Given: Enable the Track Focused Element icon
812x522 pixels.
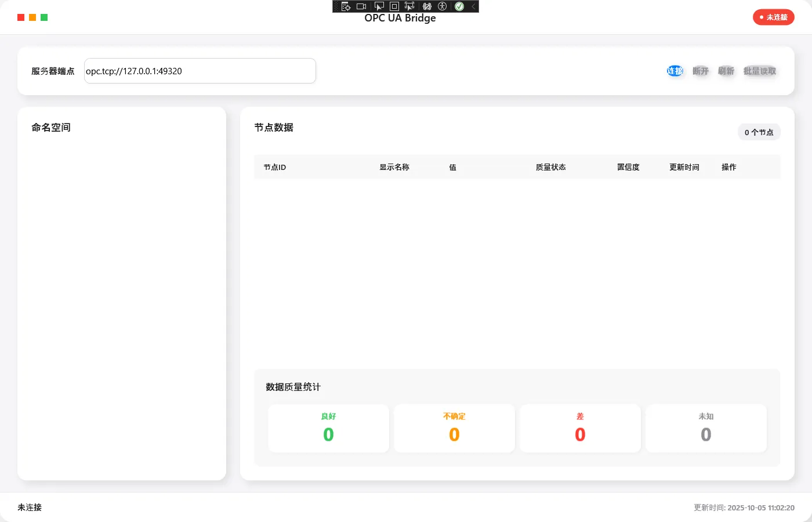Looking at the screenshot, I should (x=409, y=6).
